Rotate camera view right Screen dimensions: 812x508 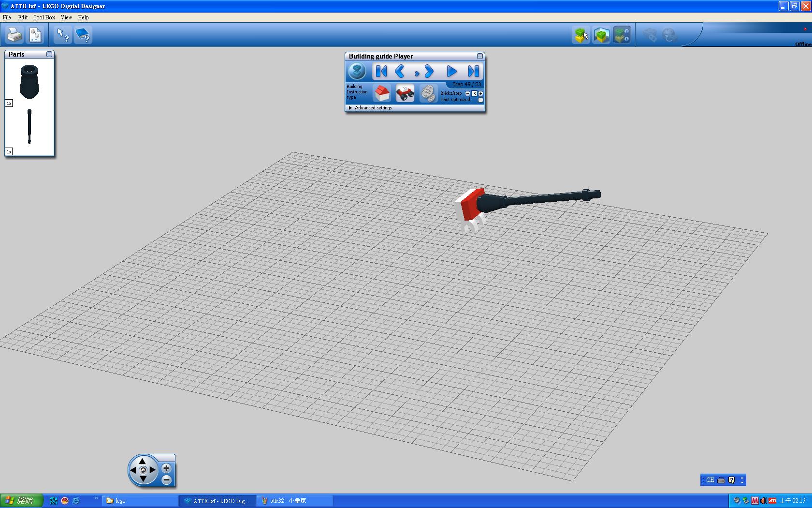coord(152,470)
